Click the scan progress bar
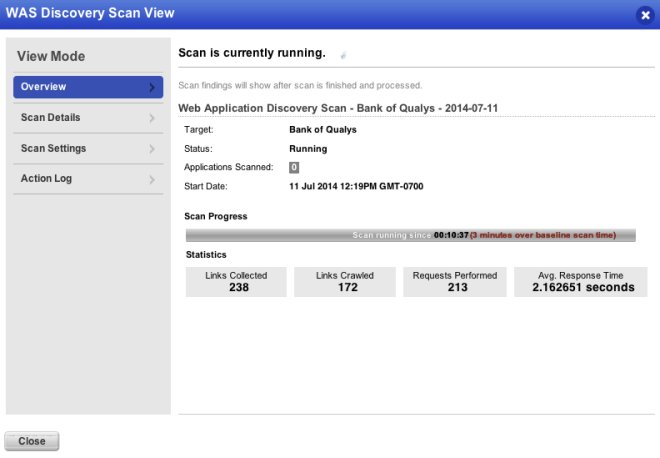The height and width of the screenshot is (458, 660). click(x=410, y=235)
